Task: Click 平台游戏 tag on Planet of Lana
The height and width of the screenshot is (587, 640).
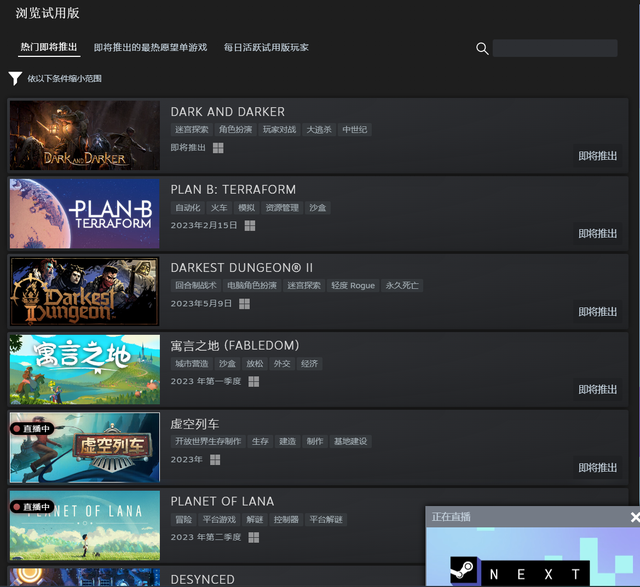Action: [x=219, y=520]
